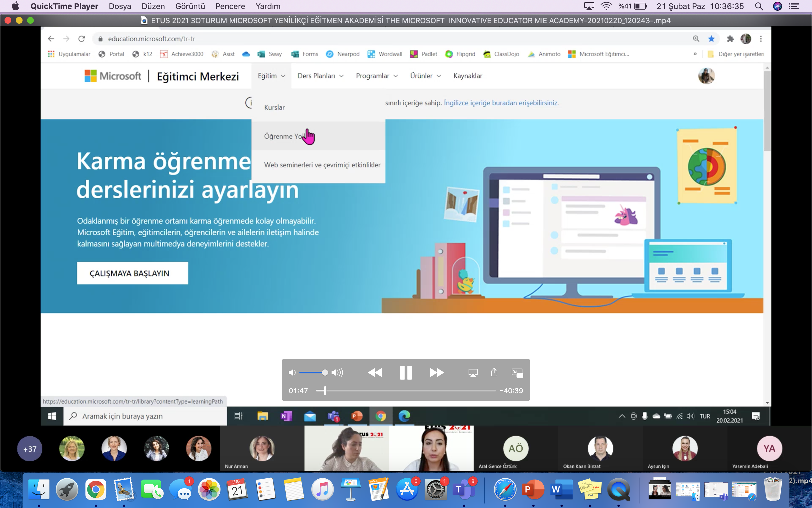Expand hidden bookmarks with double chevron
Viewport: 812px width, 508px height.
[x=695, y=54]
